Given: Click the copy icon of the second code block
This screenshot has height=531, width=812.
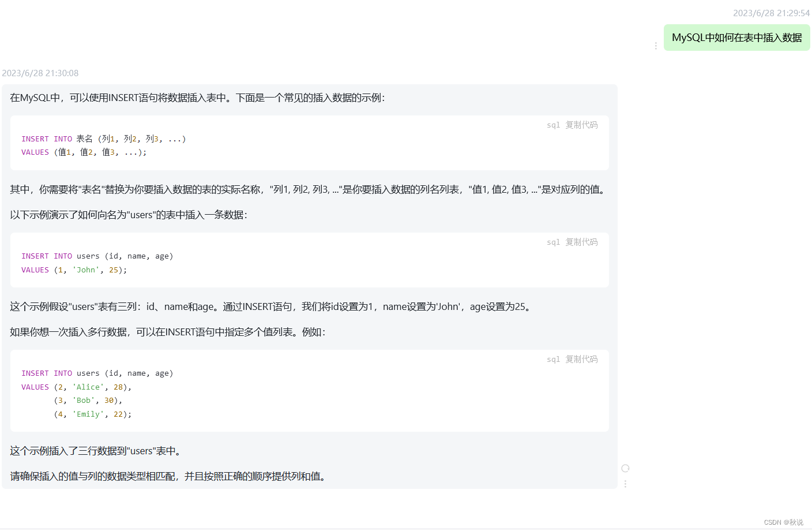Looking at the screenshot, I should (581, 242).
